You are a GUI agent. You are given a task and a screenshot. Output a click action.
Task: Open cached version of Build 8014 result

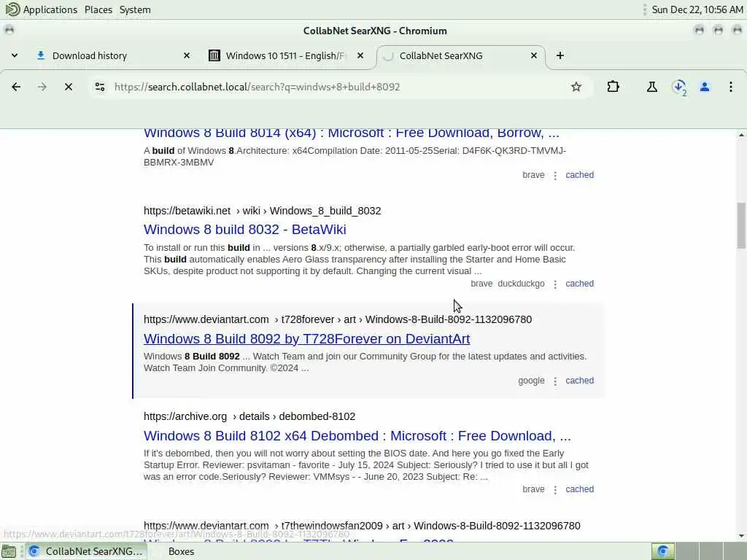coord(579,175)
